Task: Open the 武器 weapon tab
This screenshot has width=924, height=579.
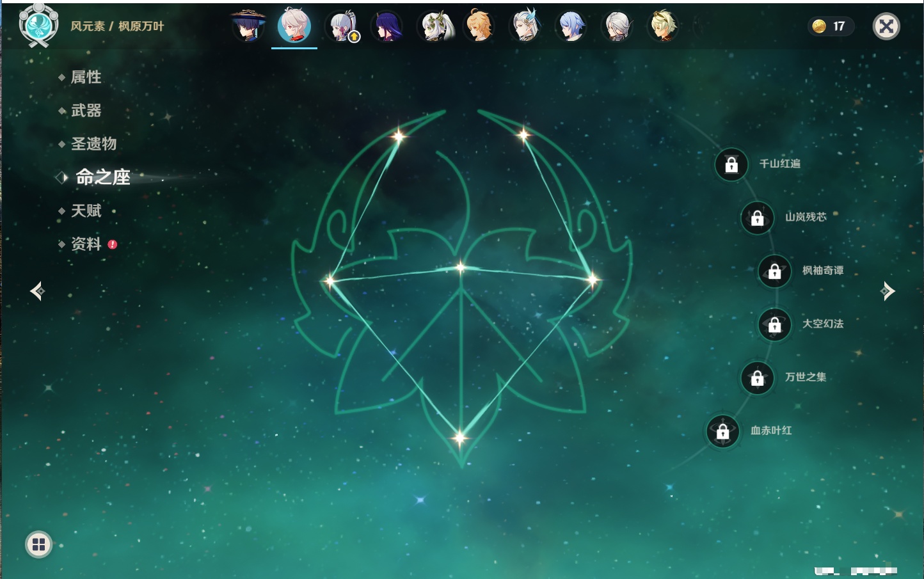Action: (86, 111)
